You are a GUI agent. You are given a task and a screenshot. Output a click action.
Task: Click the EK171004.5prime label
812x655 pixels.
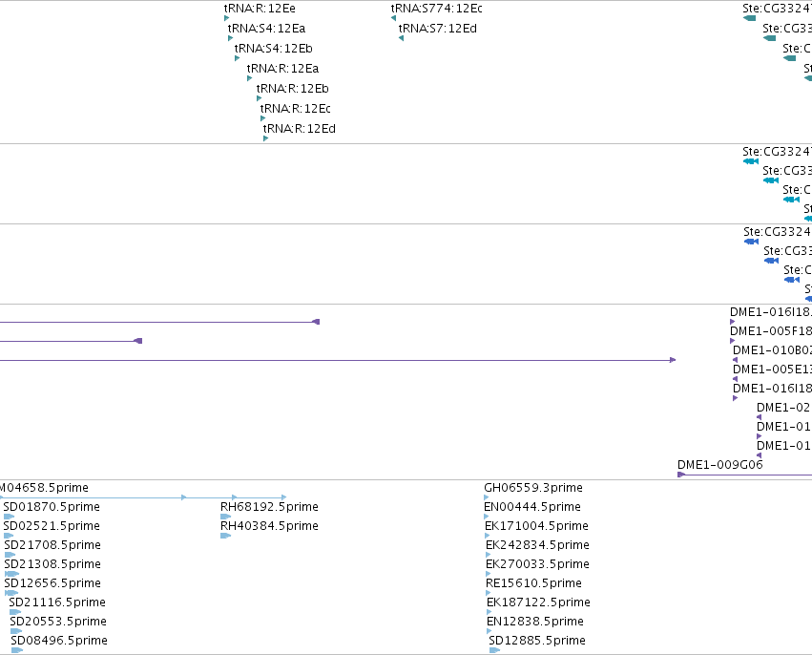pos(536,526)
